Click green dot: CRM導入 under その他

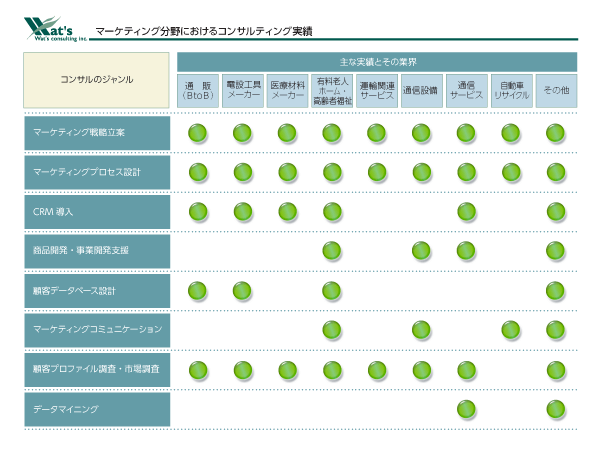556,212
